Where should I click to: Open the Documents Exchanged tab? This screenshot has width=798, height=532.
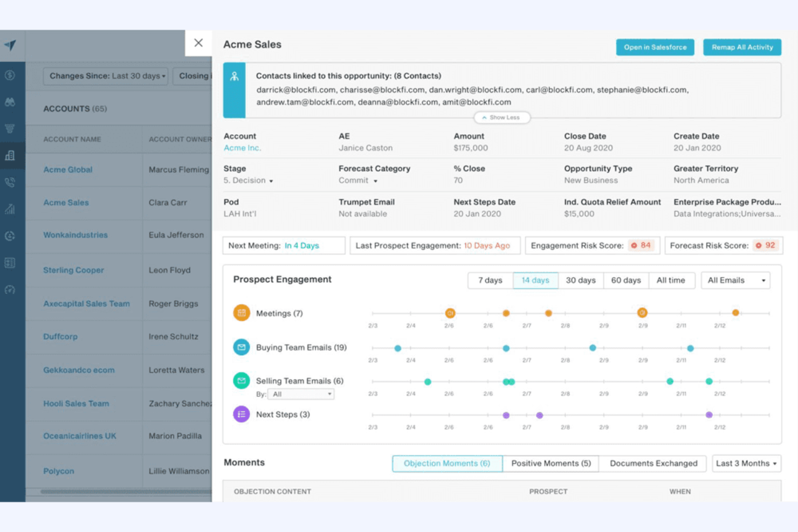click(x=653, y=464)
